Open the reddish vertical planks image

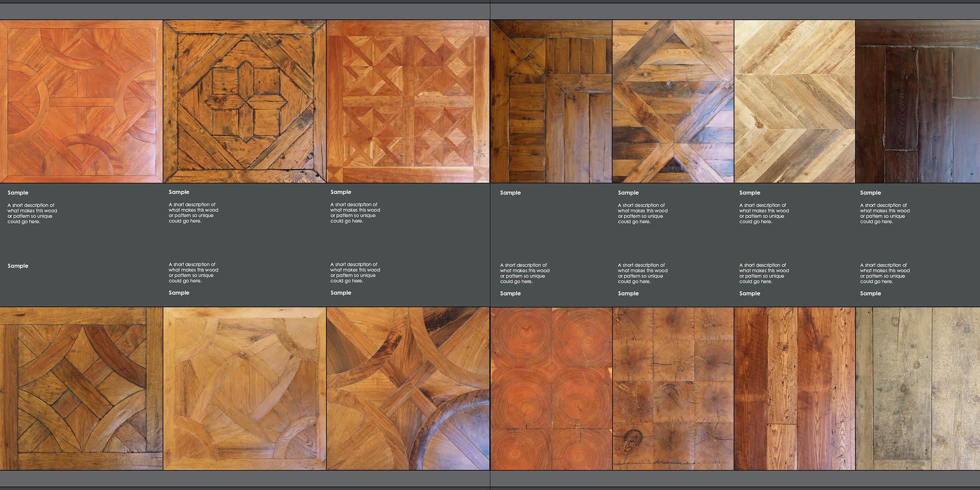tap(795, 388)
